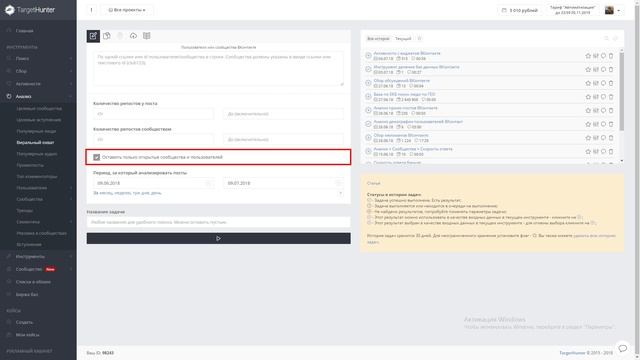Select 'Топ комментаторы' in sidebar
Image resolution: width=640 pixels, height=360 pixels.
37,176
